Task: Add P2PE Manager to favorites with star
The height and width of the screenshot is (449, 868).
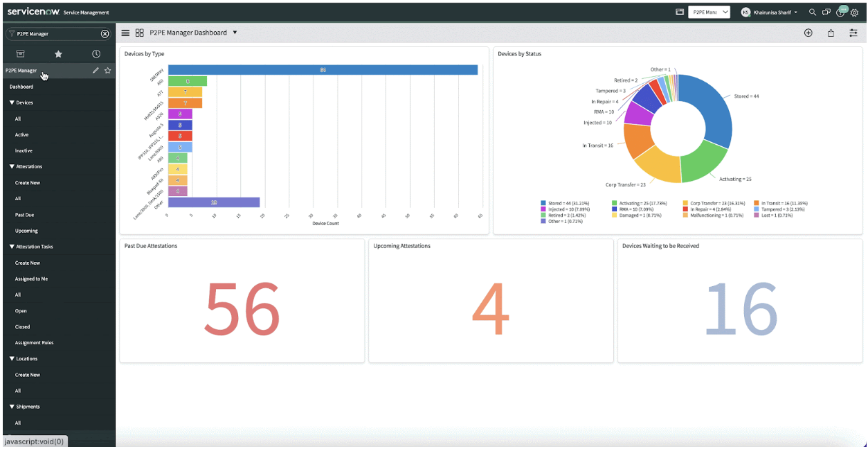Action: (x=107, y=71)
